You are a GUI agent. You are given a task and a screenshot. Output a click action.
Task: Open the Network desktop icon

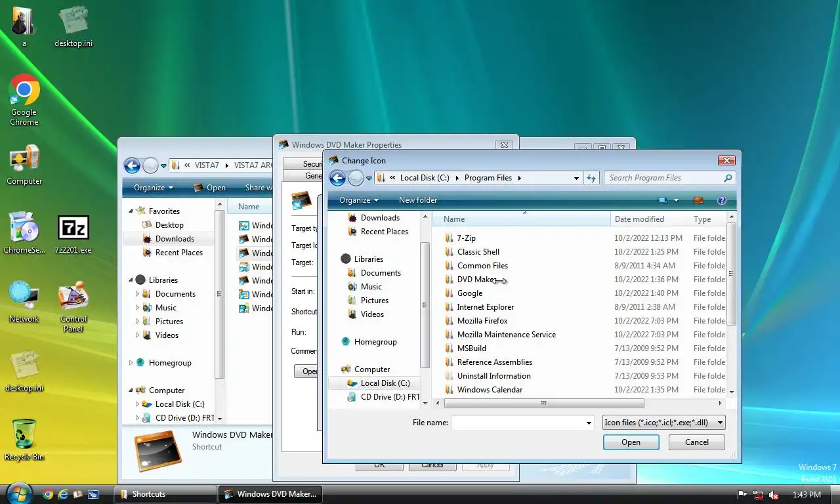tap(24, 302)
